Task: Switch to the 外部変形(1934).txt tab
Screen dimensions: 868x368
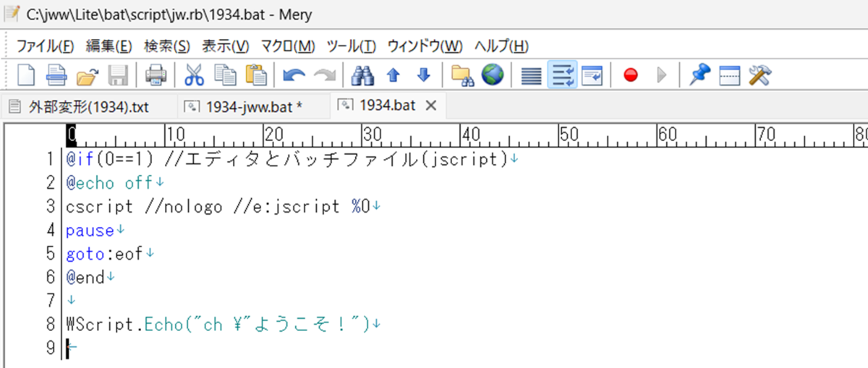Action: pyautogui.click(x=88, y=107)
